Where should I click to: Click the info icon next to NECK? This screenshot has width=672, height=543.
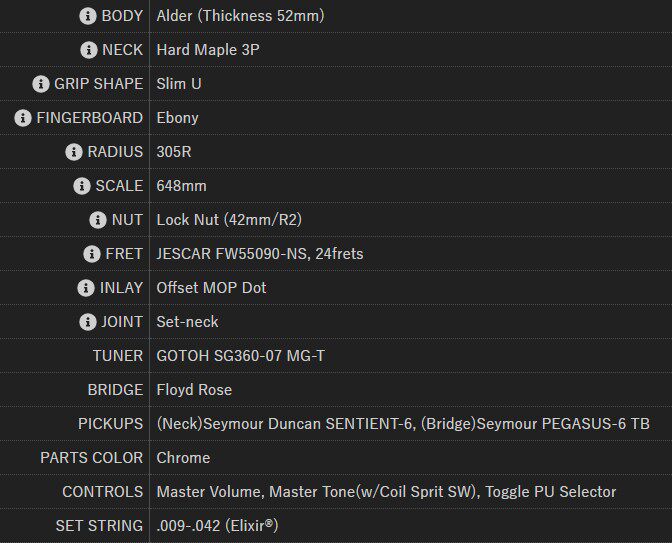coord(88,50)
